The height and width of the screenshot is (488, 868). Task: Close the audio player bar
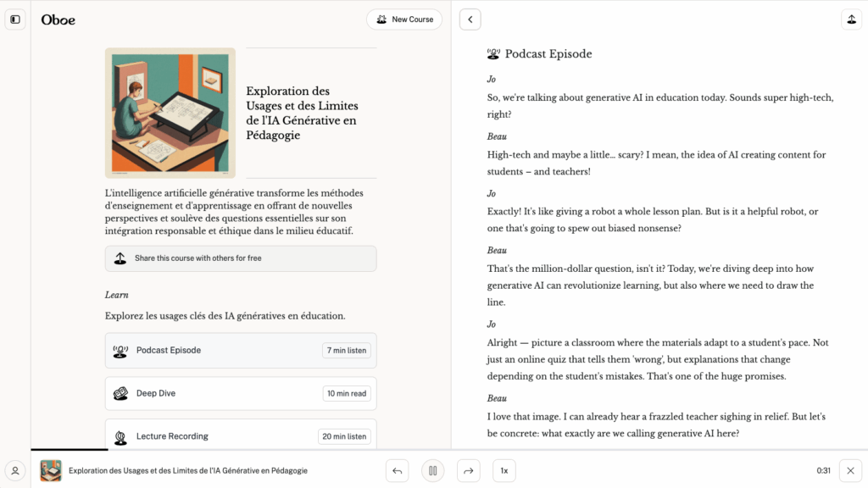coord(851,470)
